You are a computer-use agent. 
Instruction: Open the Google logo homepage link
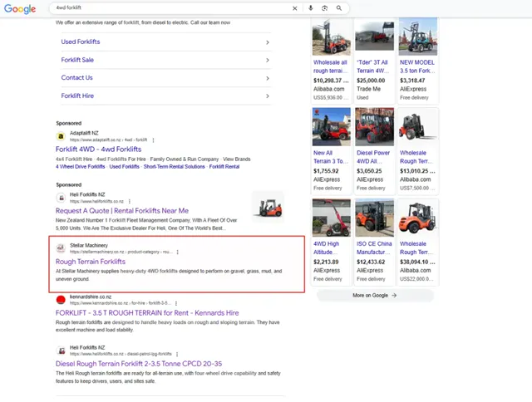click(20, 8)
